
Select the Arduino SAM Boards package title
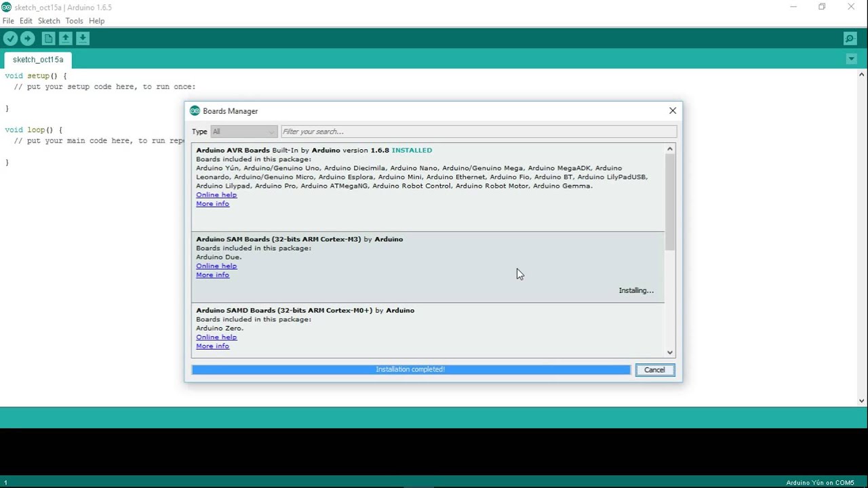(x=279, y=239)
